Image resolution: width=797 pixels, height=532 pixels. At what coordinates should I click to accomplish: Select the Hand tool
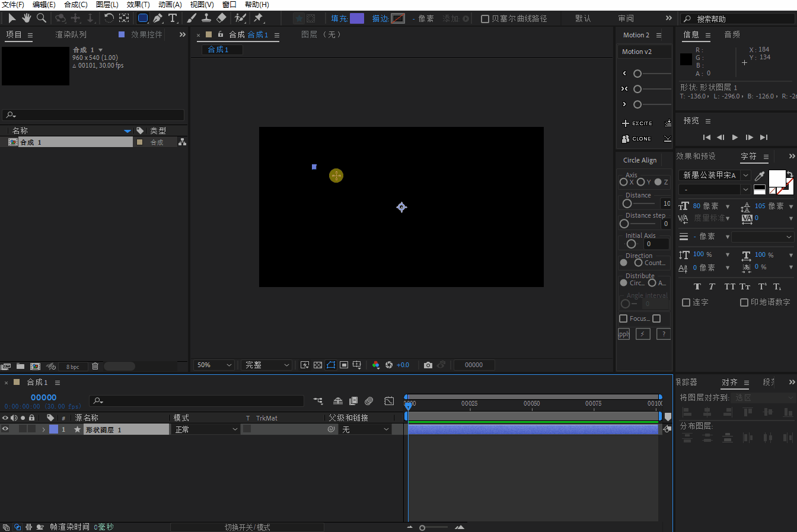coord(26,18)
